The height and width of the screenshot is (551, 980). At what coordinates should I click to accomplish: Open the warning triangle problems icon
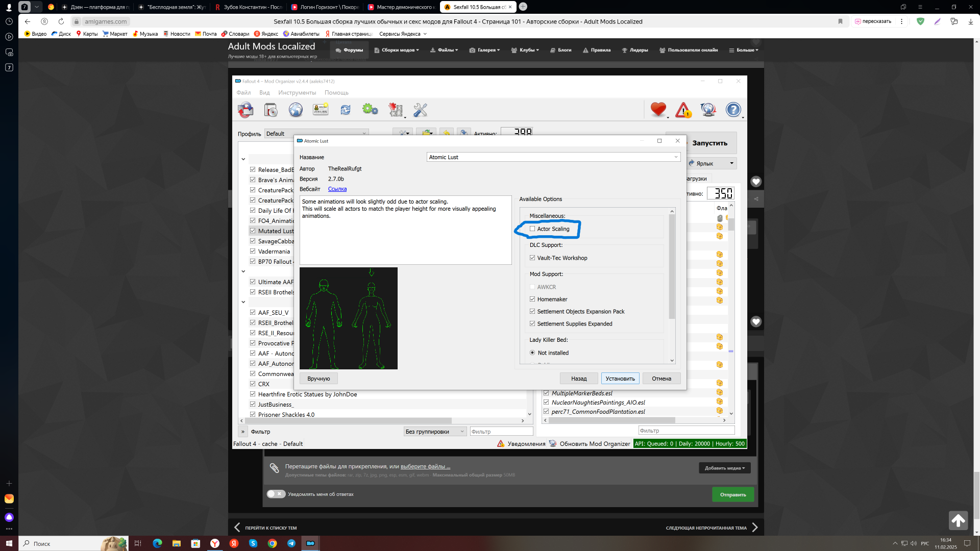coord(683,110)
